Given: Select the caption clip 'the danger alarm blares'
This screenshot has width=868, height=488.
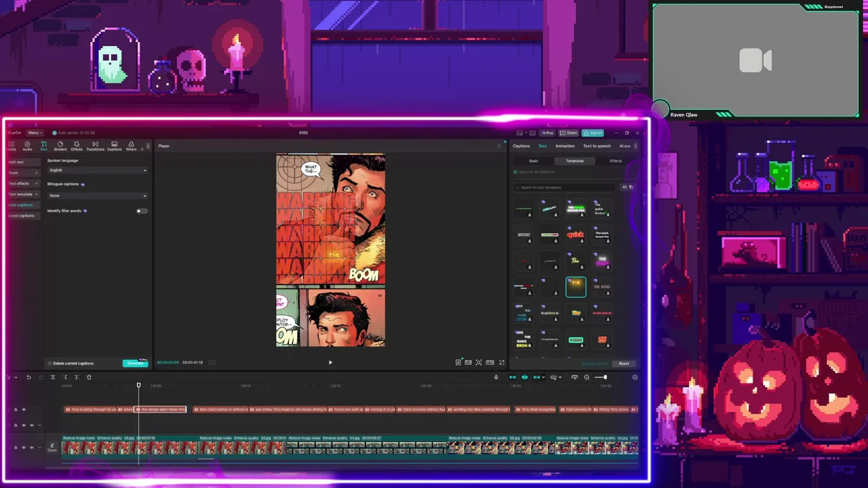Looking at the screenshot, I should tap(160, 409).
